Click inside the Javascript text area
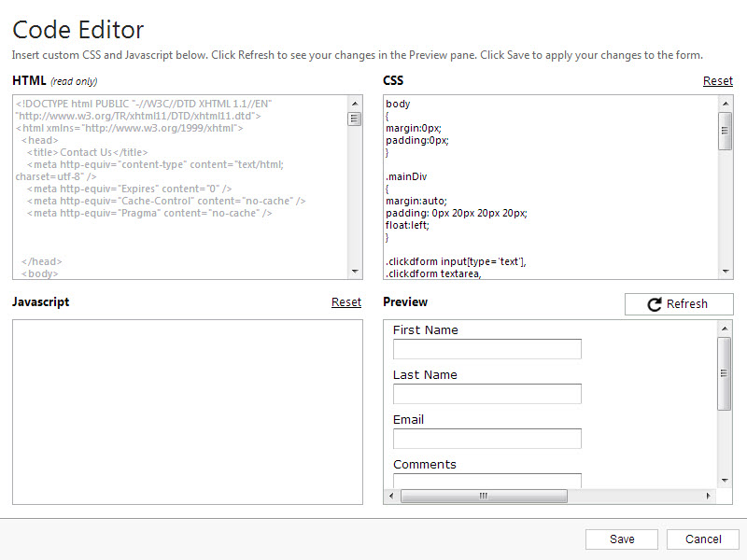Screen dimensions: 747x560 (x=188, y=412)
